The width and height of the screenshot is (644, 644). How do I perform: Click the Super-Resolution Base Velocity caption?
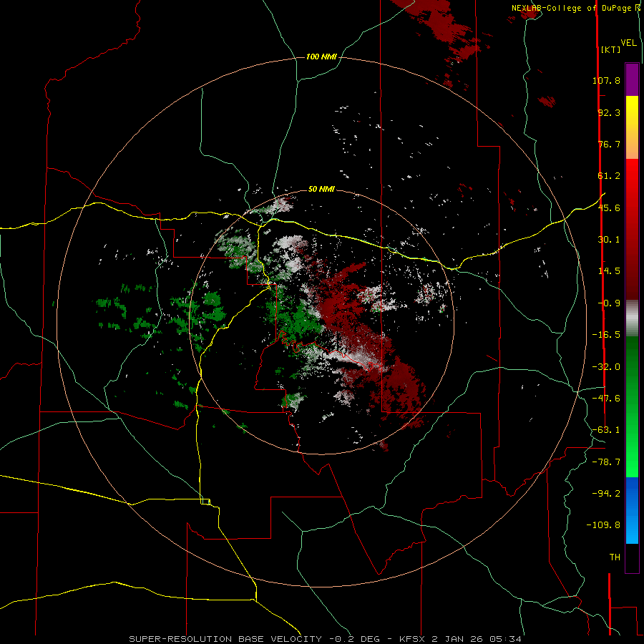pyautogui.click(x=326, y=639)
